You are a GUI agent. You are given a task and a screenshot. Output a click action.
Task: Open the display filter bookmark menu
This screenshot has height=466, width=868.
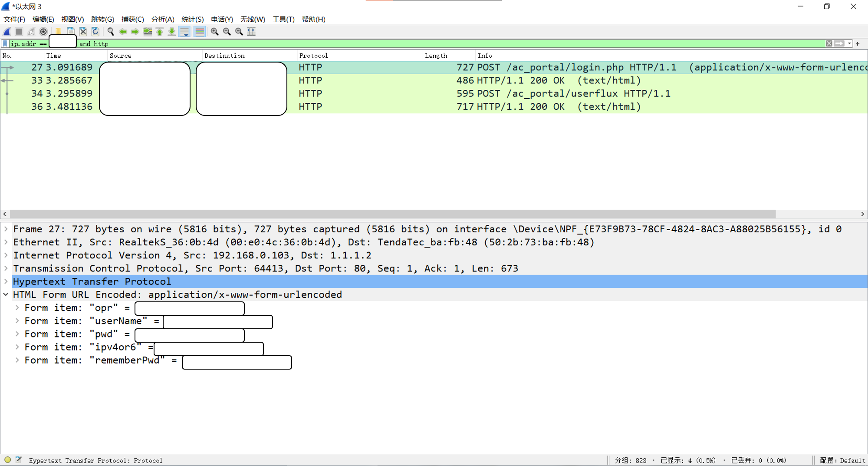(x=5, y=44)
